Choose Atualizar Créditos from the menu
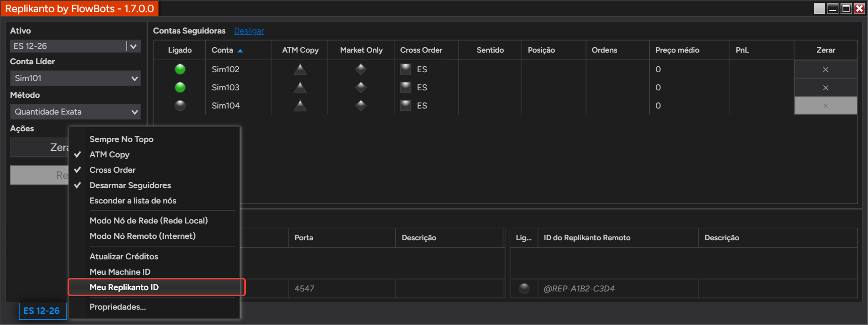Screen dimensions: 868x325 click(154, 257)
